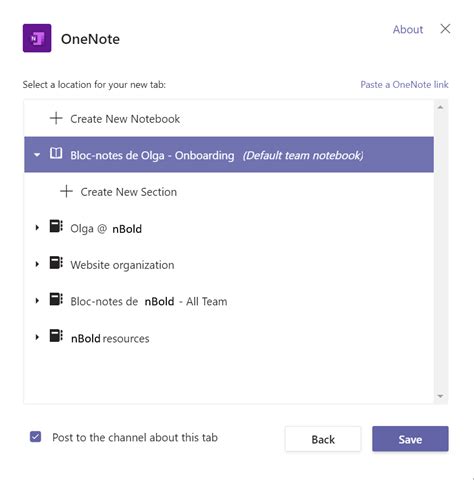474x480 pixels.
Task: Click the purple OneNote app logo
Action: click(x=37, y=38)
